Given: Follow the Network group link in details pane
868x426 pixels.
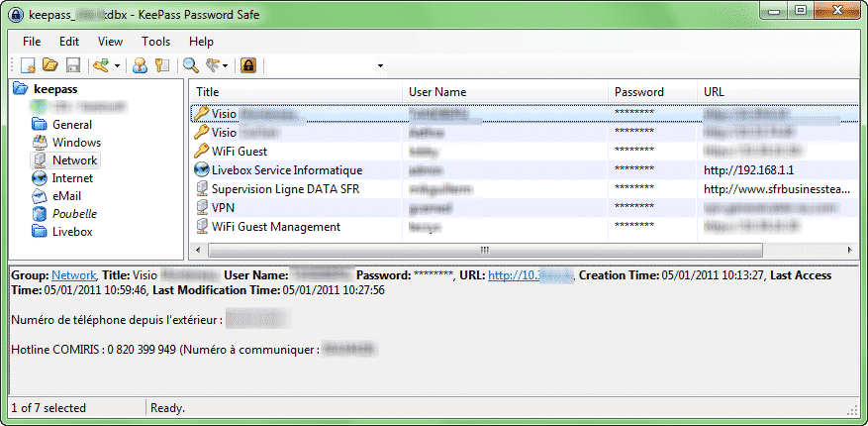Looking at the screenshot, I should pyautogui.click(x=74, y=275).
